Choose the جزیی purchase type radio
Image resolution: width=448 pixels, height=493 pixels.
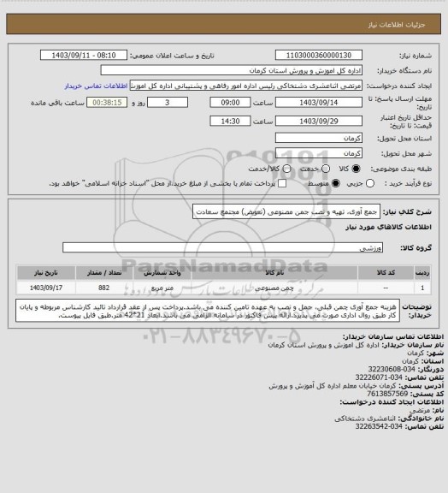[x=370, y=183]
